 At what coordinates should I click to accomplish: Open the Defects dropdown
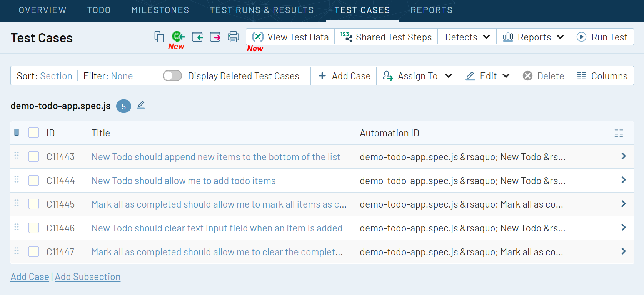coord(467,37)
